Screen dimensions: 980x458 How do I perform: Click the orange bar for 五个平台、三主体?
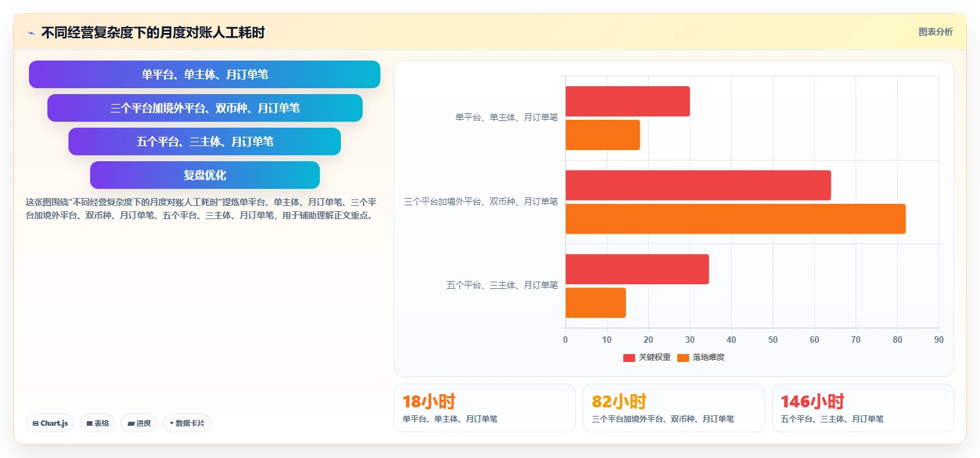click(x=595, y=303)
